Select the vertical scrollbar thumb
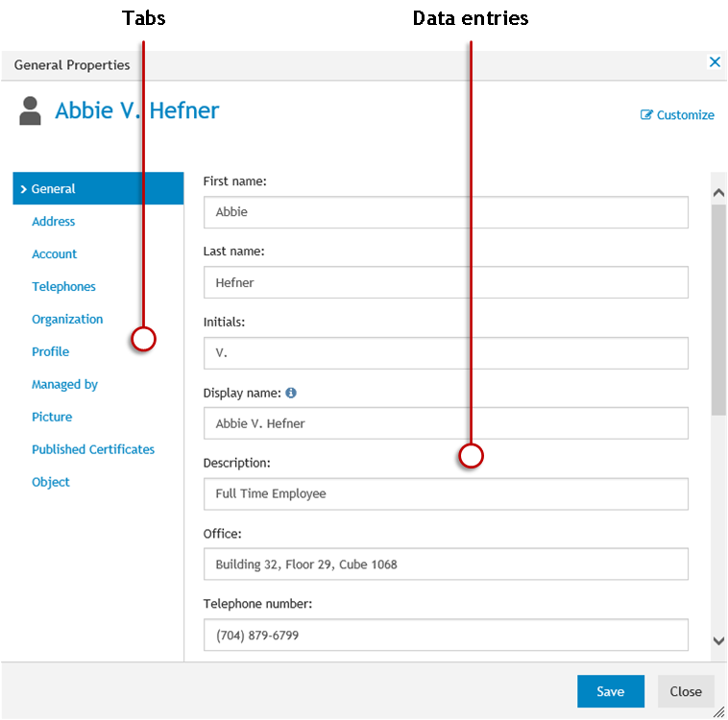The width and height of the screenshot is (728, 720). pyautogui.click(x=718, y=307)
